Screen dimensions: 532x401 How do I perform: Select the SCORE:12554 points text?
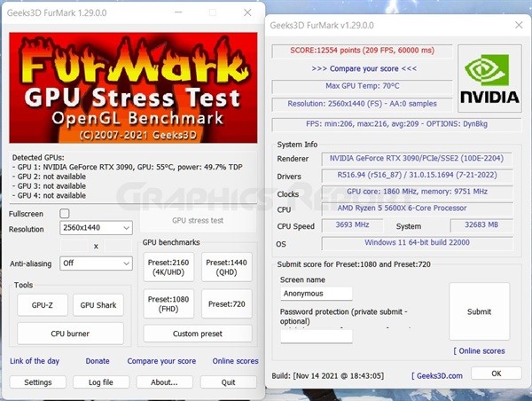tap(362, 51)
